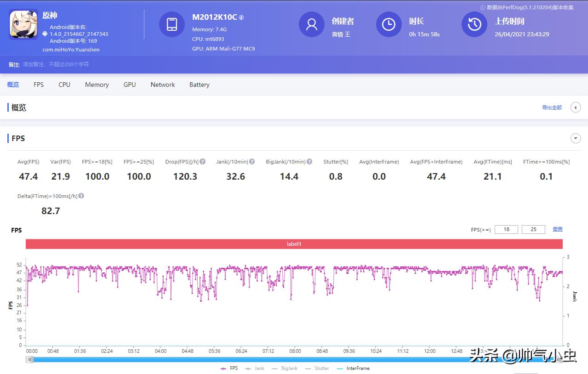
Task: Click the collapse arrow beside 导出全部
Action: click(x=575, y=107)
